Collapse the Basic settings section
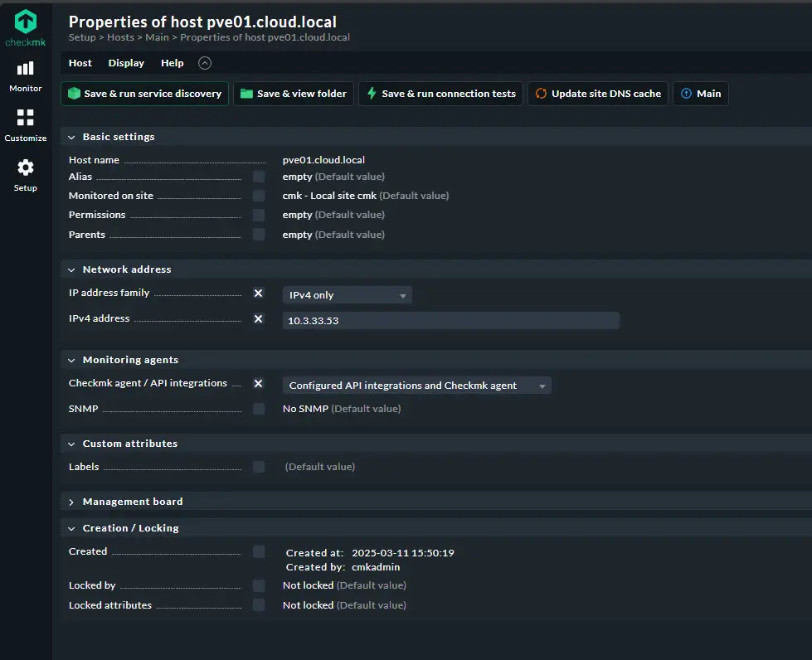Screen dimensions: 812x660 point(72,137)
